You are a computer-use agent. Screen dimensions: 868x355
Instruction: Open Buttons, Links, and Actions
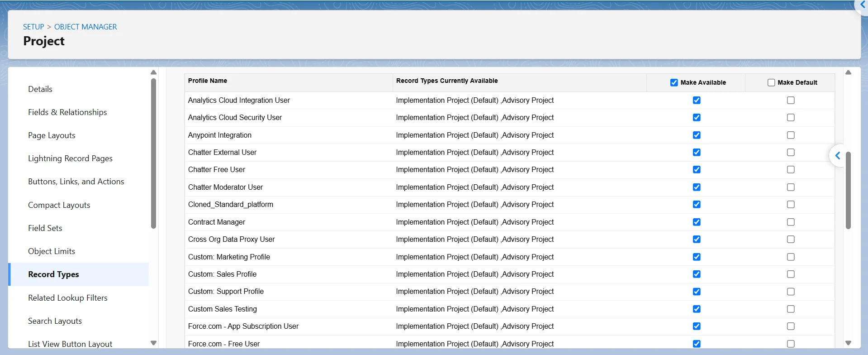pyautogui.click(x=76, y=182)
